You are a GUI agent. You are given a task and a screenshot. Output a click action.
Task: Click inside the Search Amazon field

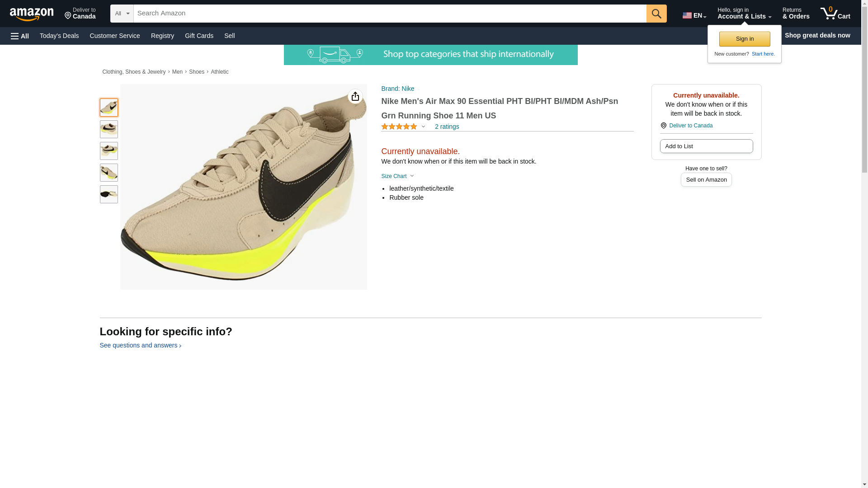click(389, 14)
